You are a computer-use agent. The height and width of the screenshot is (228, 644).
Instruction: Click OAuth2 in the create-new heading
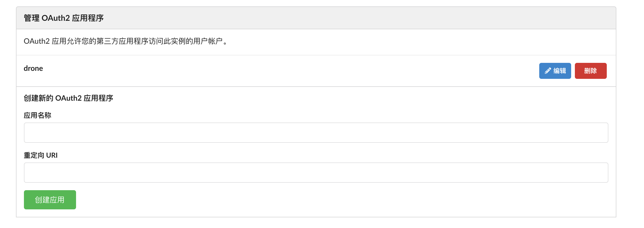68,98
